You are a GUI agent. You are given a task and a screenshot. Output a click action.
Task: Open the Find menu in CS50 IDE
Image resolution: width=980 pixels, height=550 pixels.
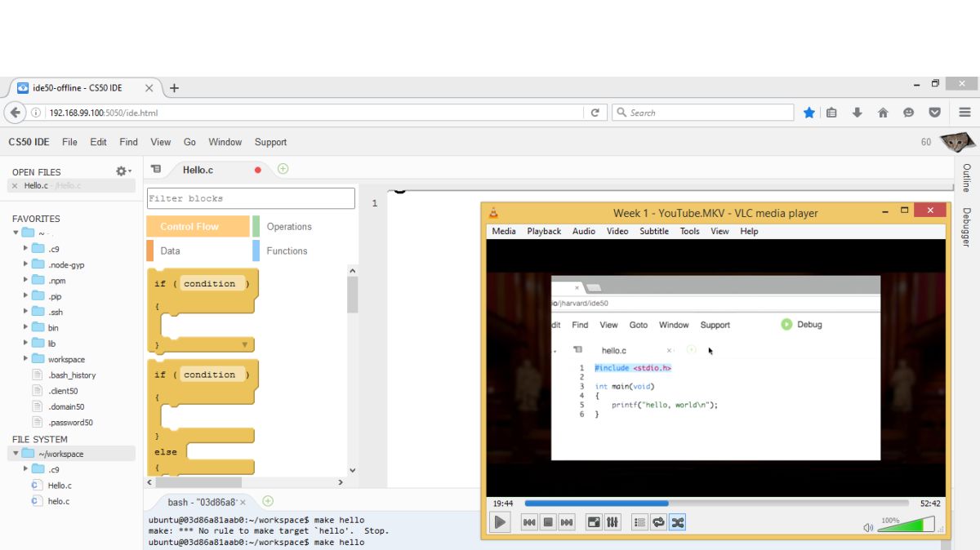coord(128,142)
